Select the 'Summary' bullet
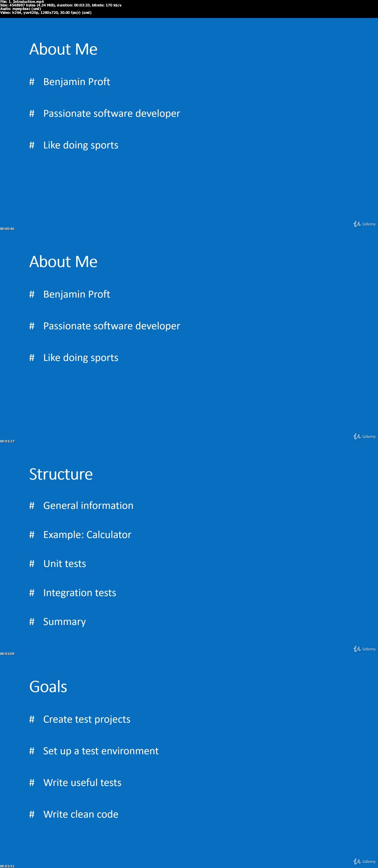The width and height of the screenshot is (378, 868). point(64,622)
